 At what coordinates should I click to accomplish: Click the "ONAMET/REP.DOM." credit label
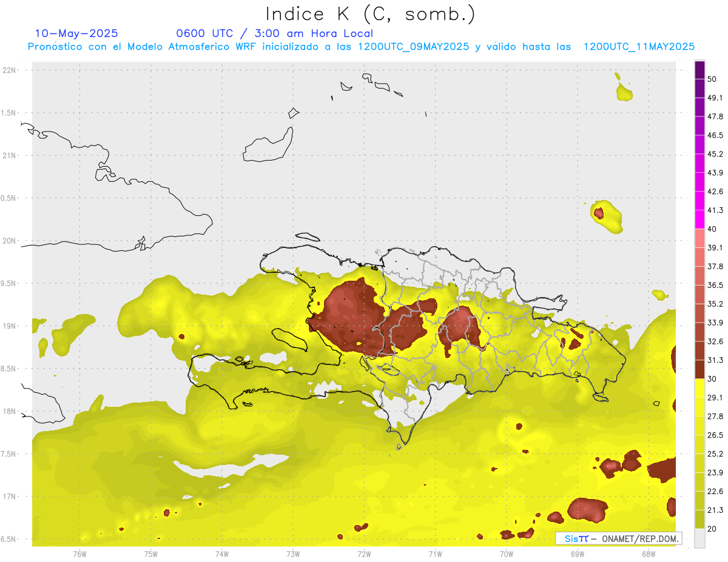pos(639,538)
